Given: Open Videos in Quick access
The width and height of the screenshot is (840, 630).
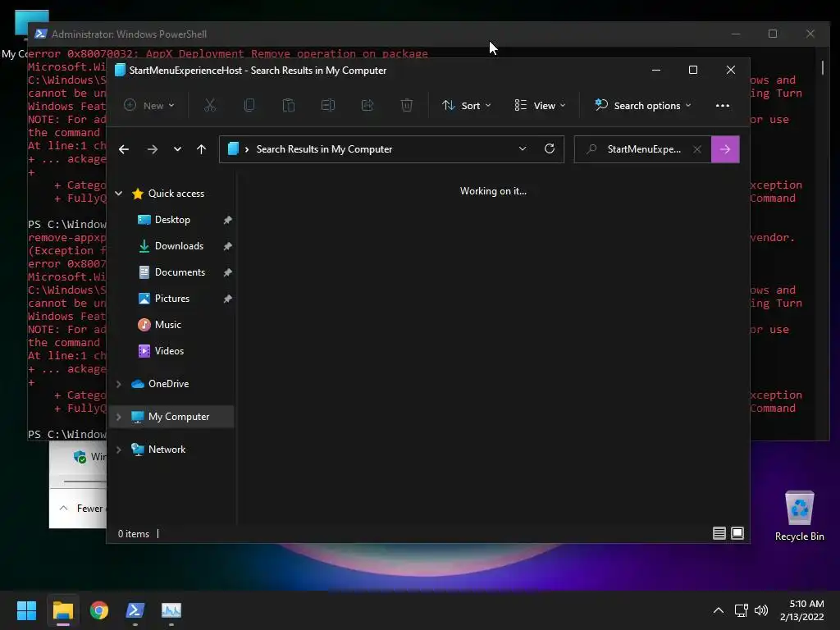Looking at the screenshot, I should 169,351.
